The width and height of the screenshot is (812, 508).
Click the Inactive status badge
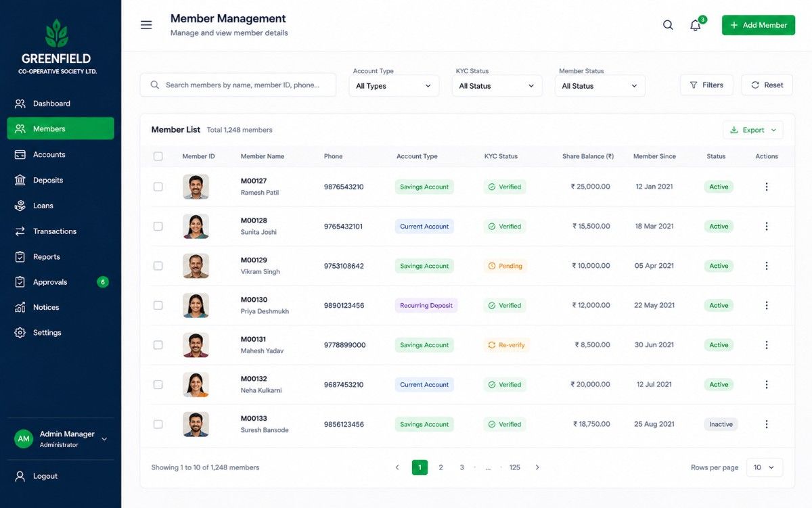(x=721, y=424)
